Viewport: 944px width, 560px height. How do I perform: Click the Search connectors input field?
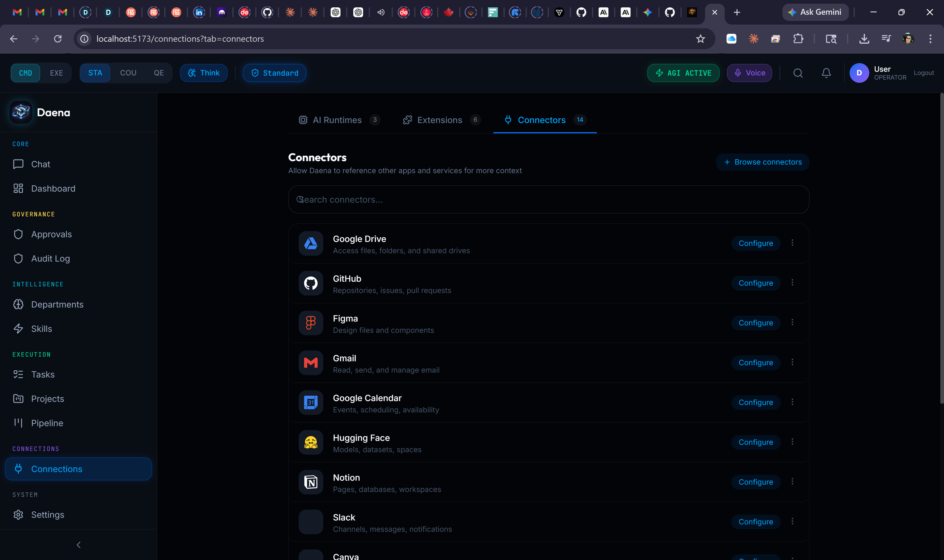548,200
